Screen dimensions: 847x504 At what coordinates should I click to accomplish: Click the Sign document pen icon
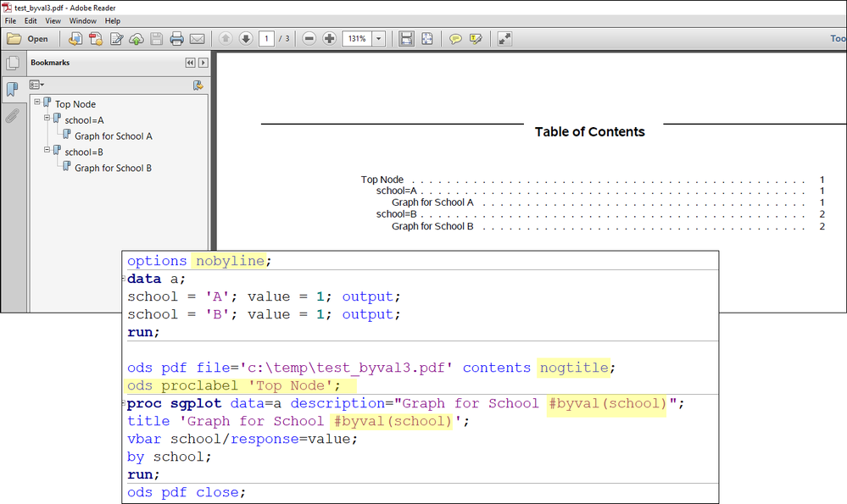tap(116, 39)
